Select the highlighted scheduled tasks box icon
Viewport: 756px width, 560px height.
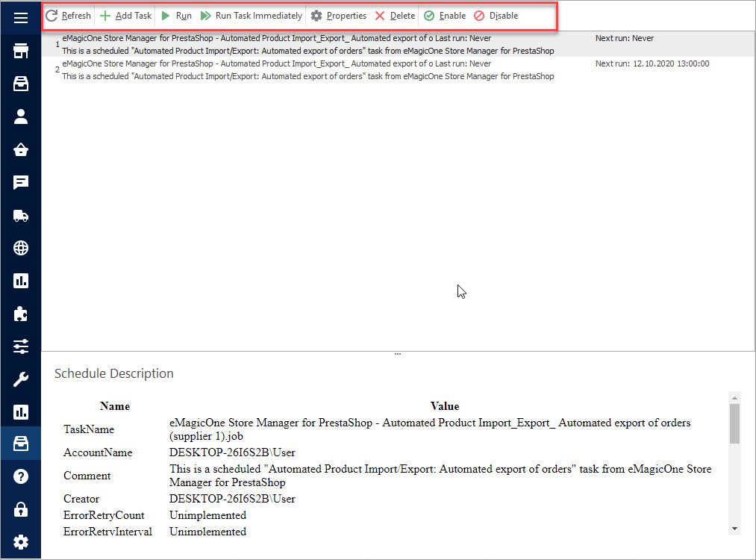pos(21,444)
